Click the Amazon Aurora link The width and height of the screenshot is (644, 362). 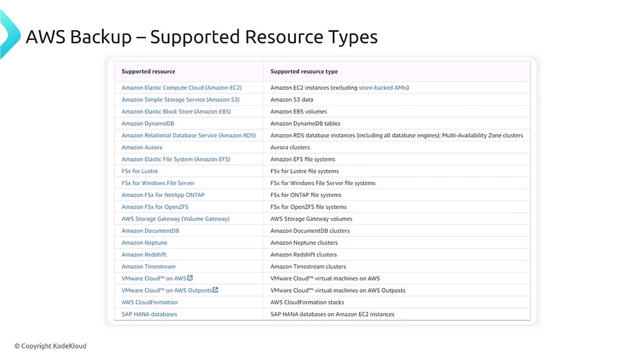(141, 147)
